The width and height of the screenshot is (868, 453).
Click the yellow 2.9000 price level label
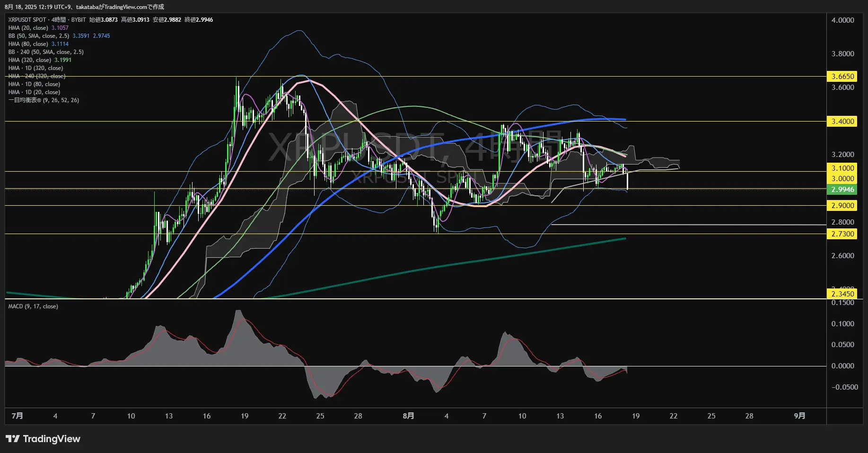[x=842, y=205]
